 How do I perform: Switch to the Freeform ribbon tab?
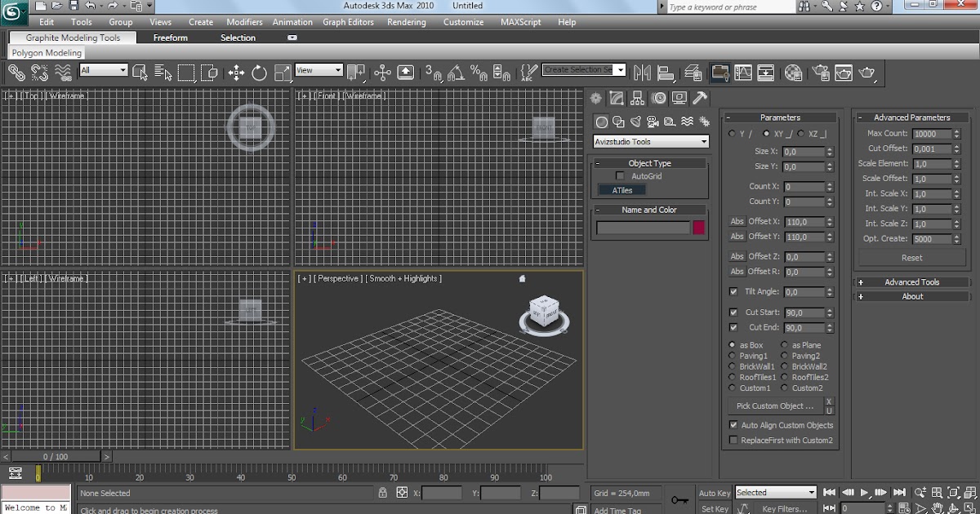tap(170, 38)
